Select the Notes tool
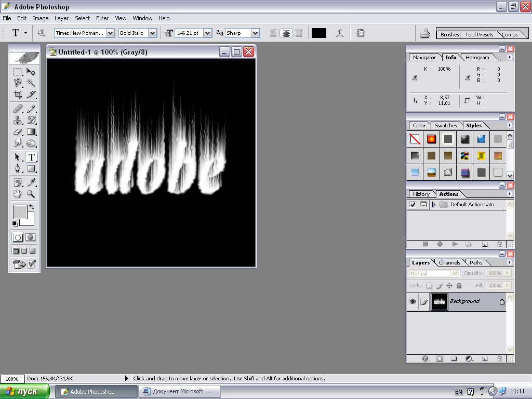This screenshot has width=532, height=399. [x=18, y=182]
